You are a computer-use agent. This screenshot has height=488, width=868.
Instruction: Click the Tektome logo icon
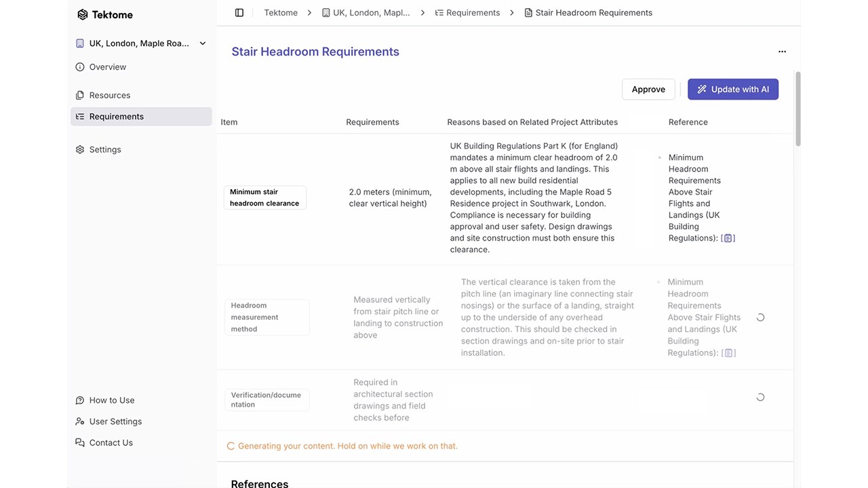pyautogui.click(x=83, y=14)
